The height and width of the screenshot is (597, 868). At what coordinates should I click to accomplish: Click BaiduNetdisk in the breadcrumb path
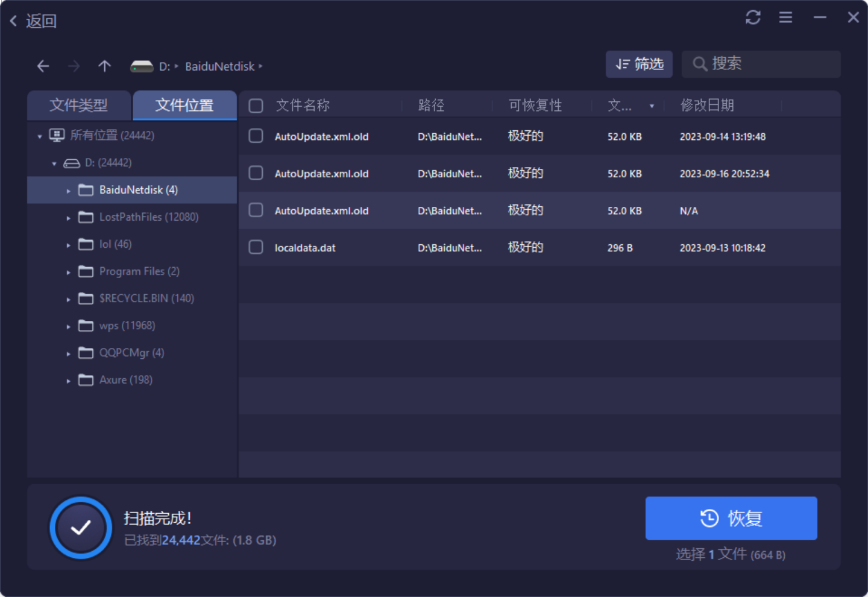(220, 66)
